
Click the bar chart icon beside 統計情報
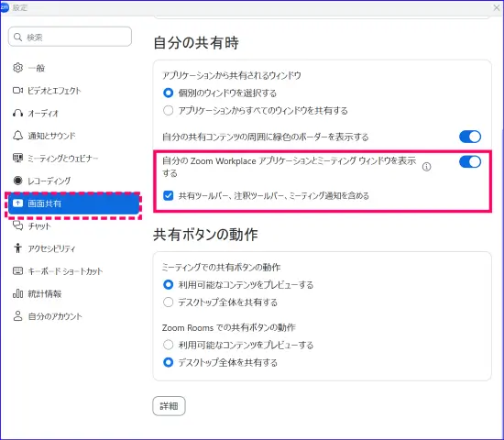17,293
